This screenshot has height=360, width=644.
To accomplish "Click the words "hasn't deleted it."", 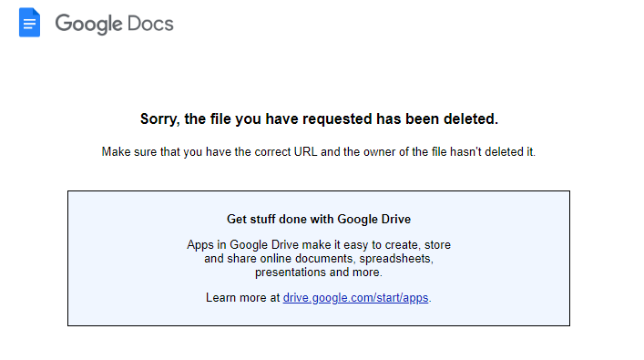I will click(x=493, y=151).
